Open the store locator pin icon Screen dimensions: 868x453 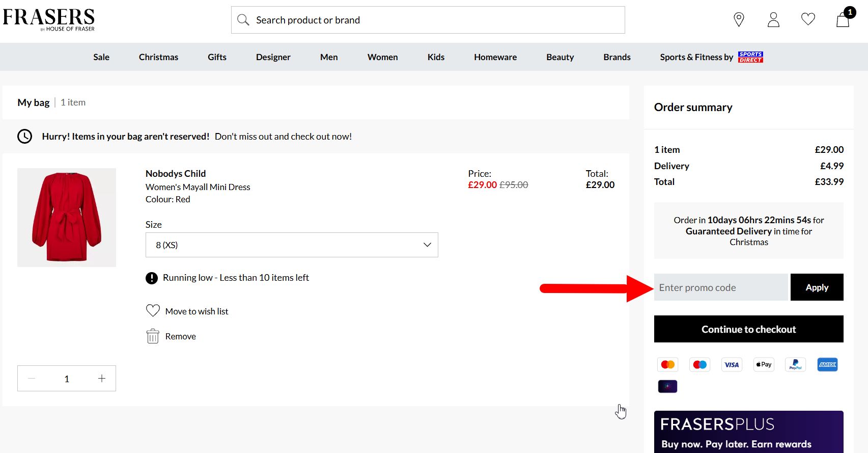(x=739, y=19)
